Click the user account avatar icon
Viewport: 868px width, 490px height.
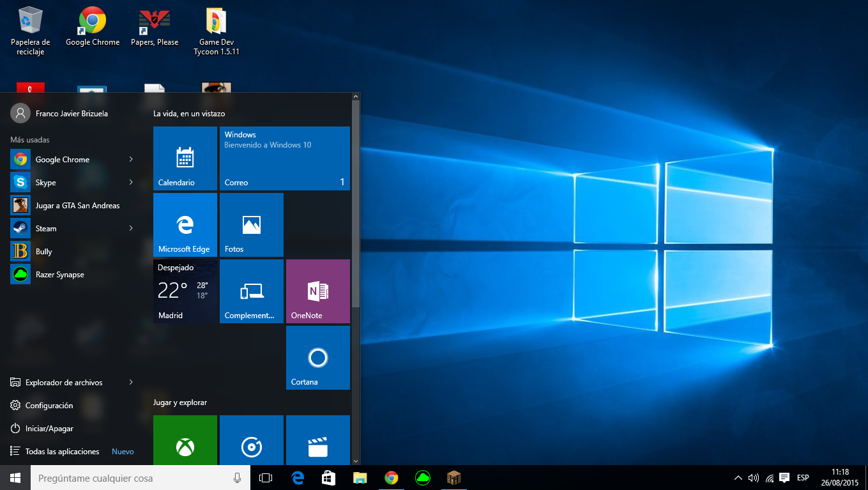coord(20,113)
